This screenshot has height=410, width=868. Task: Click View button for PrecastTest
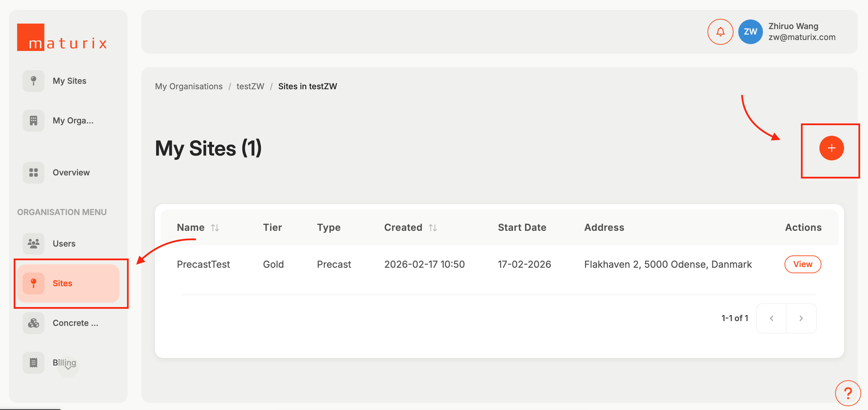click(802, 264)
